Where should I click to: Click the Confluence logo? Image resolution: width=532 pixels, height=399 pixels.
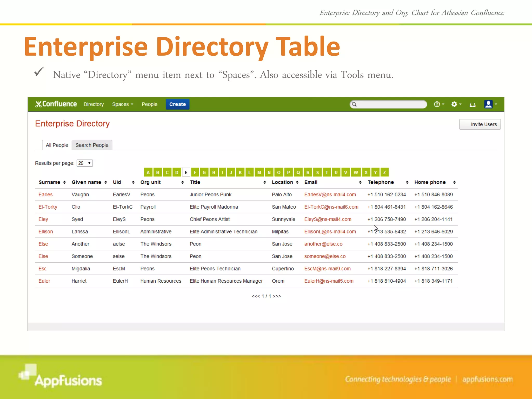point(56,104)
